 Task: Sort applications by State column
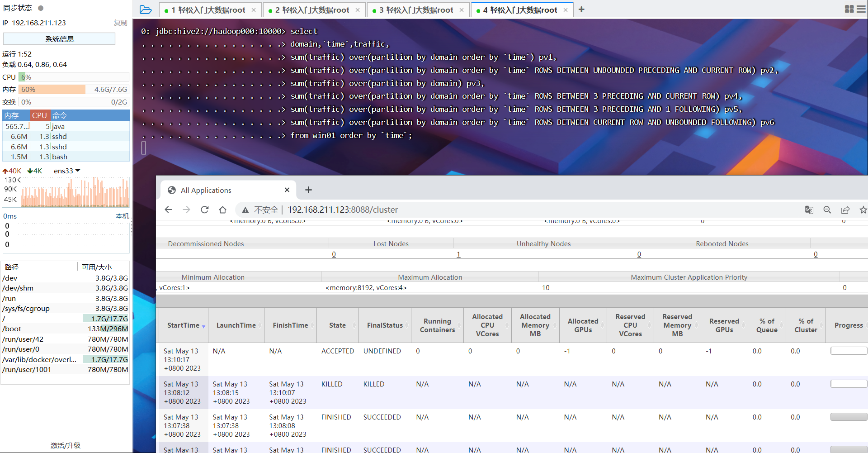337,325
